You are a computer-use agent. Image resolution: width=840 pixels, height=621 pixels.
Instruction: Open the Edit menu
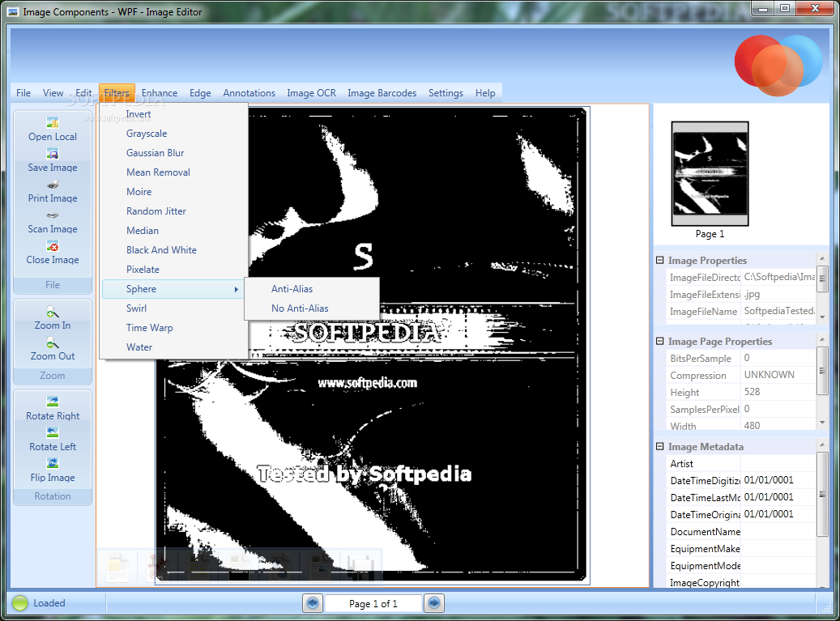tap(83, 93)
